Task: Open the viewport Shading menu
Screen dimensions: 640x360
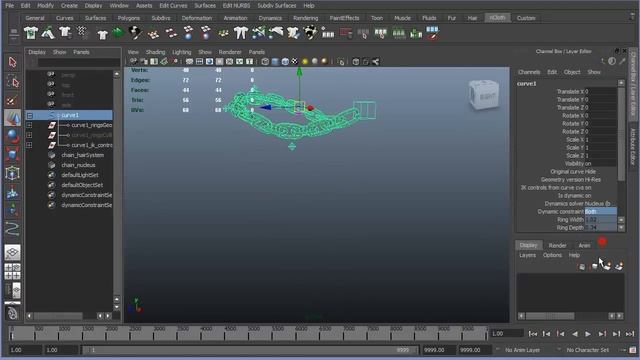Action: [x=156, y=52]
